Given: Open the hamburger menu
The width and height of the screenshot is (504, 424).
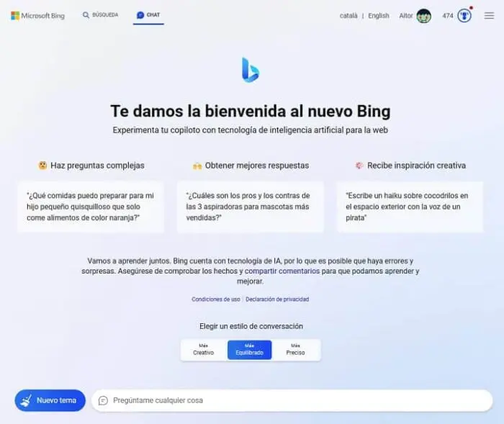Looking at the screenshot, I should [x=489, y=15].
